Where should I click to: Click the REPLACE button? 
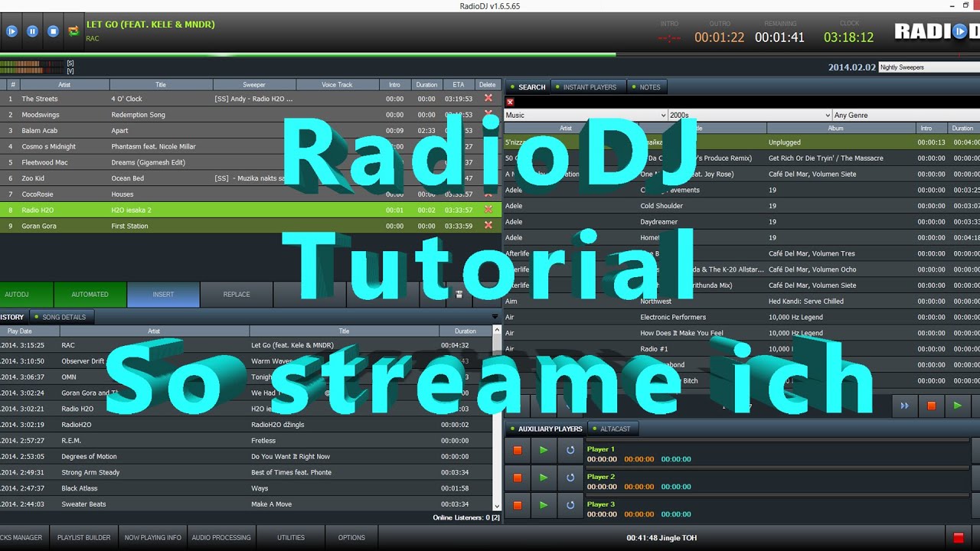point(237,295)
